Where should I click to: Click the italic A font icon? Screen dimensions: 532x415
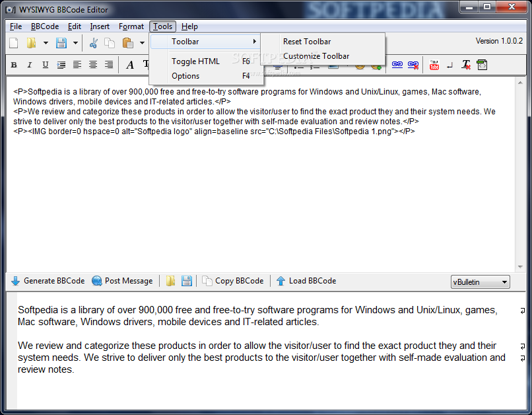(x=130, y=65)
